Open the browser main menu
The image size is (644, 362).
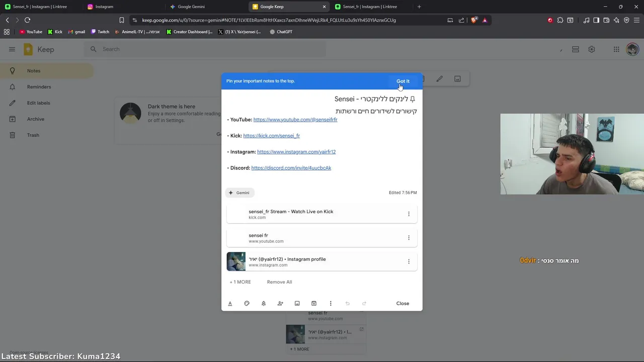pos(636,20)
